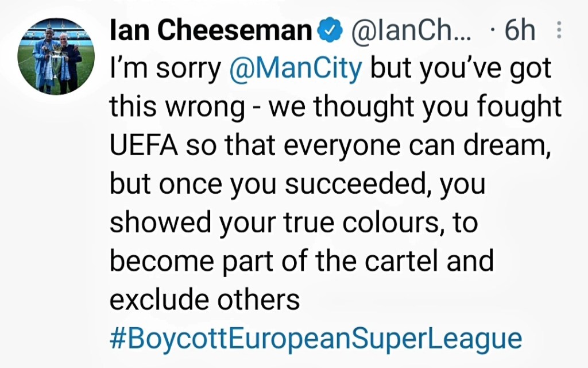Screen dimensions: 588x368
Task: Open Ian Cheeseman's profile picture
Action: coord(57,59)
